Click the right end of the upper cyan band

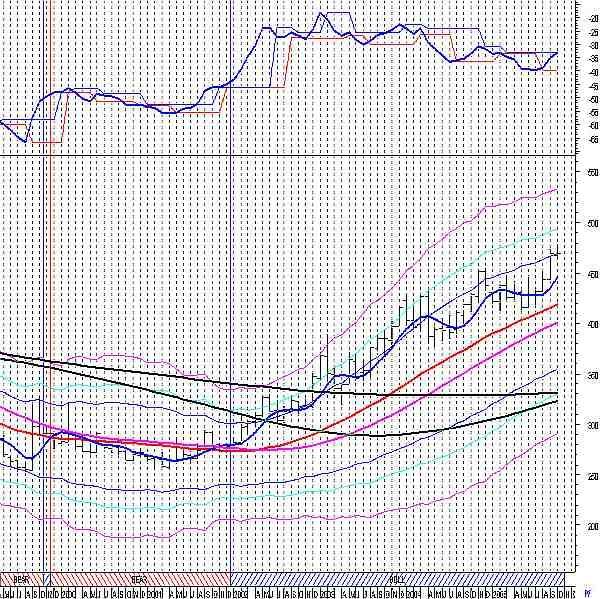click(556, 229)
